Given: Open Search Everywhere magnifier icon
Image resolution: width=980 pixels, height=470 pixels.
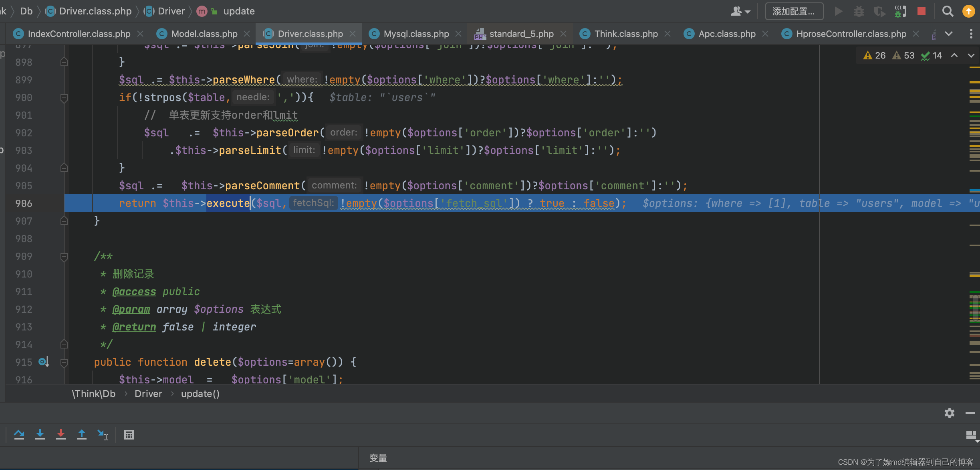Looking at the screenshot, I should click(x=948, y=11).
